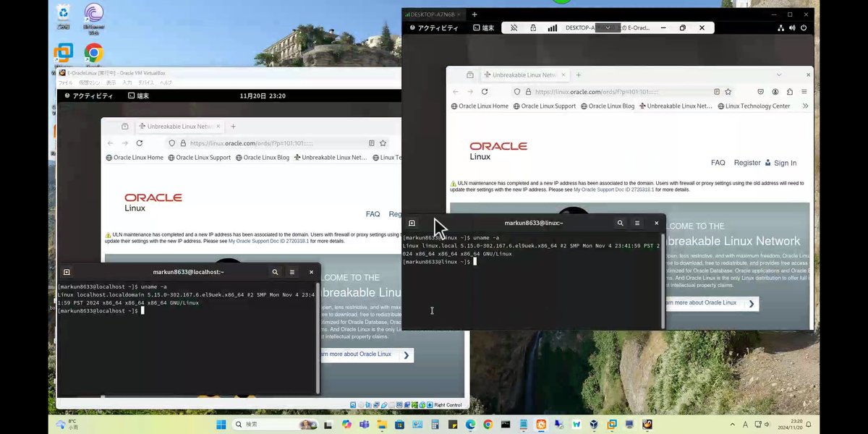Bookmark the page in VirtualBox guest Firefox

[383, 143]
